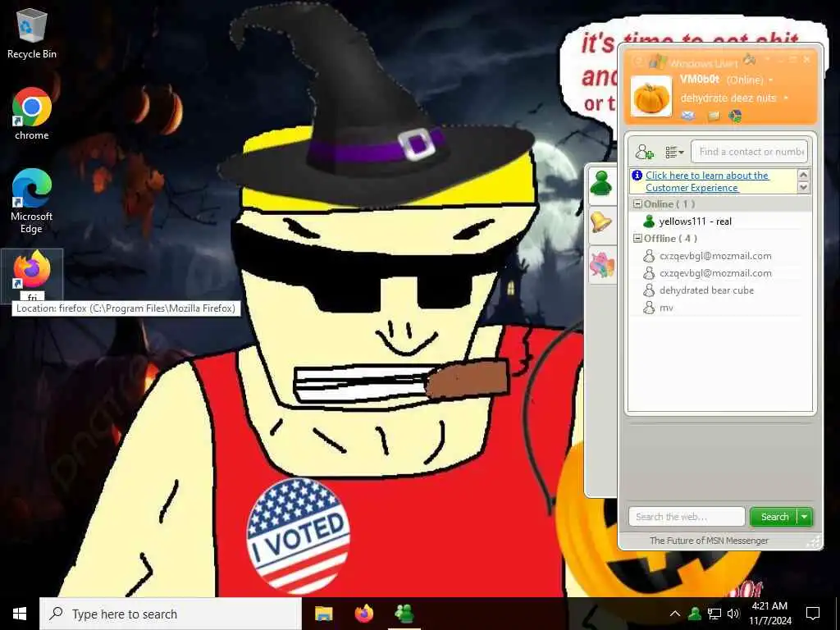The width and height of the screenshot is (840, 630).
Task: Click the green Messenger tray icon
Action: tap(695, 614)
